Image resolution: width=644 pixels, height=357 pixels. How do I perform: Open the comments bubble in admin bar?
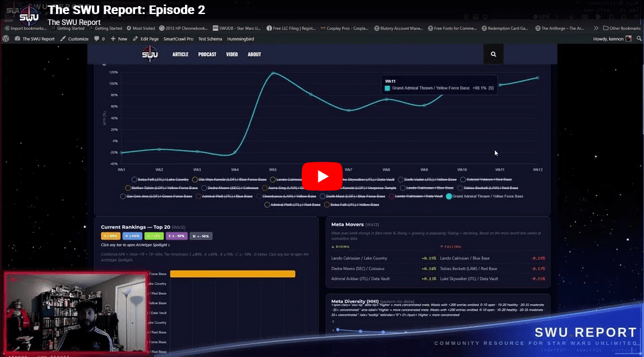pos(99,38)
